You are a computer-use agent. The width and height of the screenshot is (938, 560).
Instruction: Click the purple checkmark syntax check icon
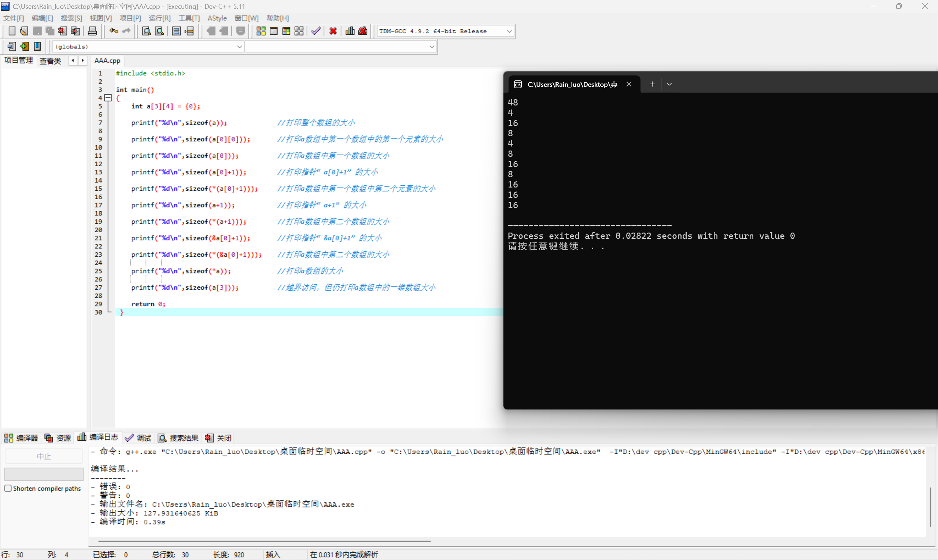[316, 31]
